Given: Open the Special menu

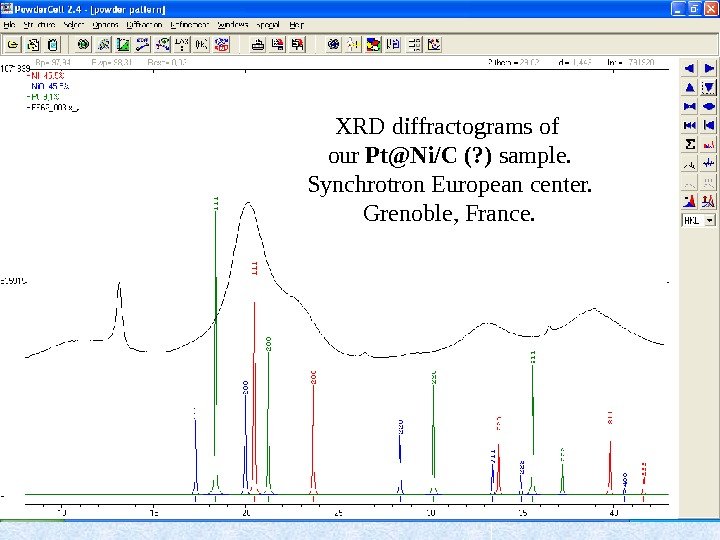Looking at the screenshot, I should (268, 25).
